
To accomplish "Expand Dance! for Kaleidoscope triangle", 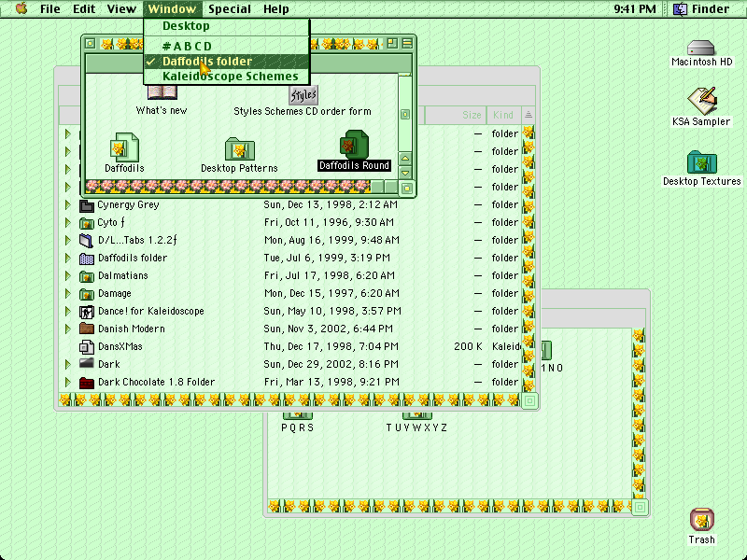I will pos(68,312).
